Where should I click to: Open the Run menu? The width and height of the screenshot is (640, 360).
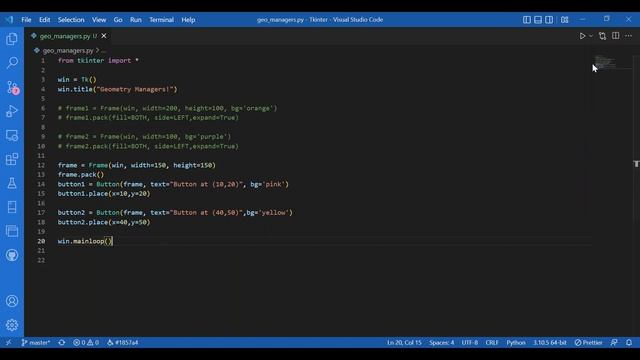pyautogui.click(x=136, y=20)
